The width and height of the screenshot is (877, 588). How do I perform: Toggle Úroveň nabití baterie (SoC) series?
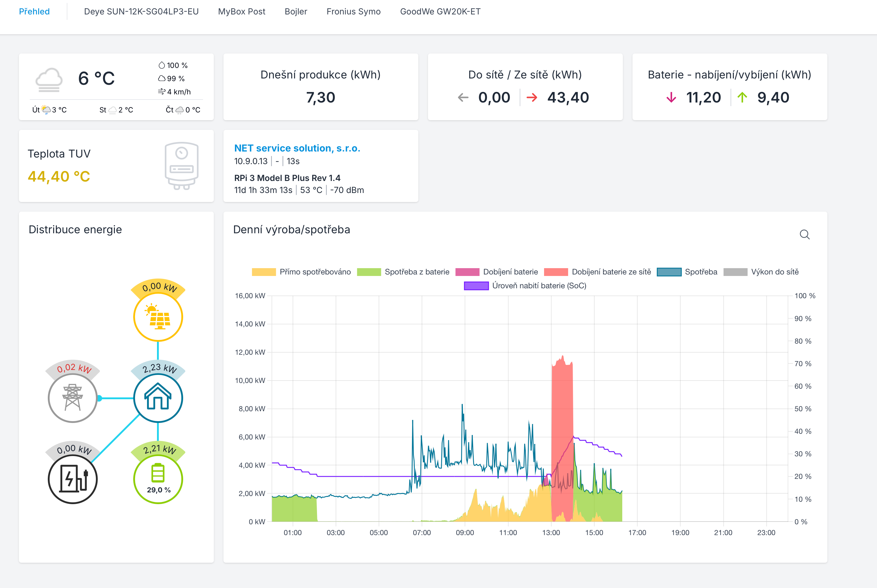[x=539, y=286]
